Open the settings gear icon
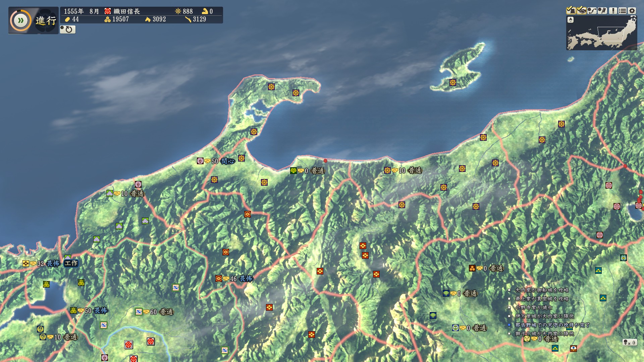The image size is (644, 362). click(632, 11)
